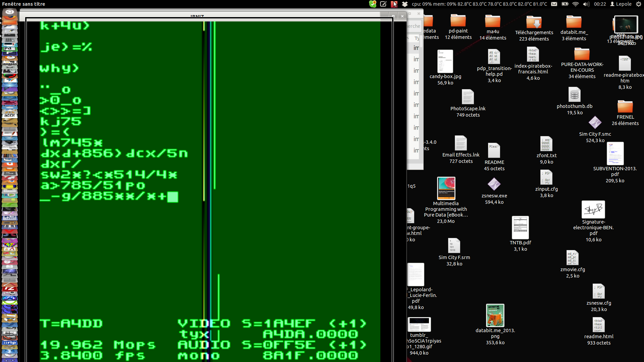Viewport: 644px width, 362px height.
Task: Select the zsnesw.exe file icon
Action: click(494, 184)
